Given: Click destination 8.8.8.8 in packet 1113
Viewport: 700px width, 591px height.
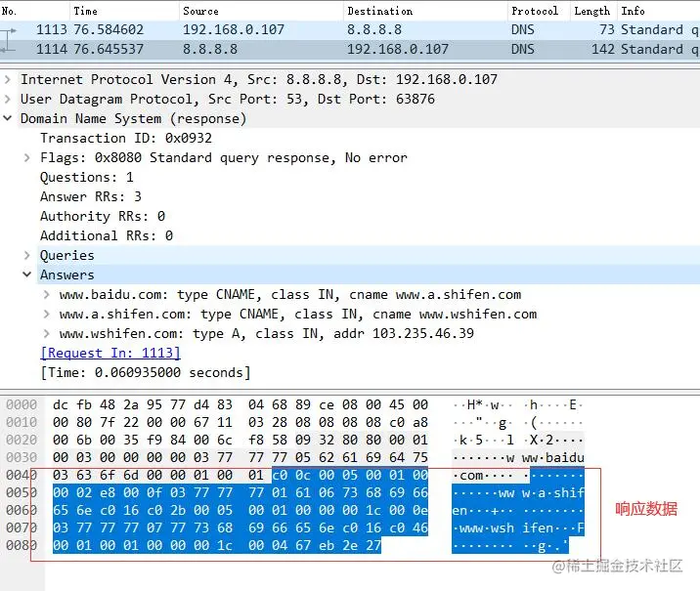Looking at the screenshot, I should coord(374,30).
